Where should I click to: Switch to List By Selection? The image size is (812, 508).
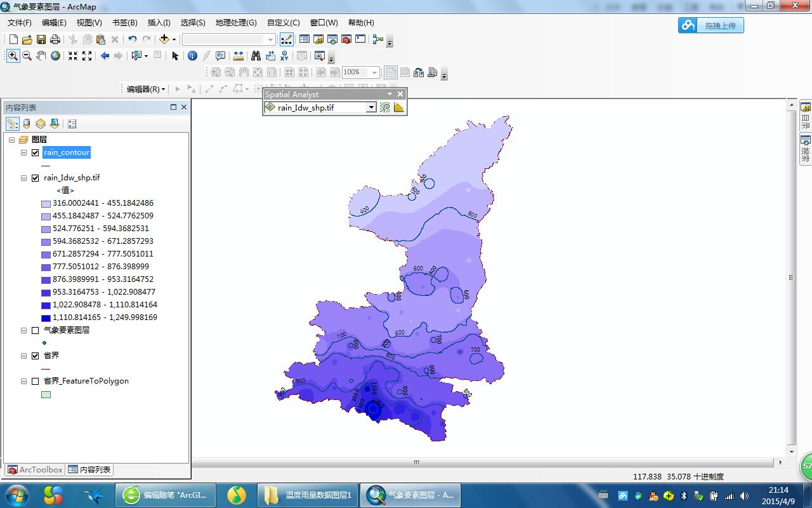tap(55, 124)
